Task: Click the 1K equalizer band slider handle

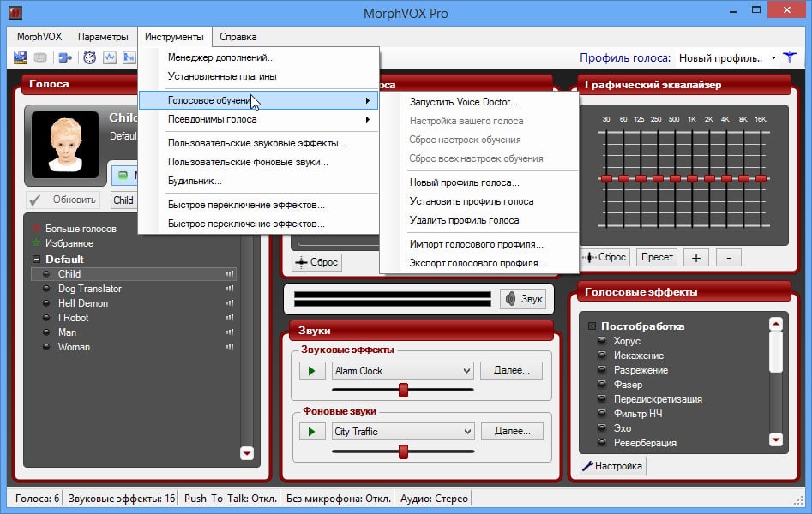Action: click(x=692, y=178)
